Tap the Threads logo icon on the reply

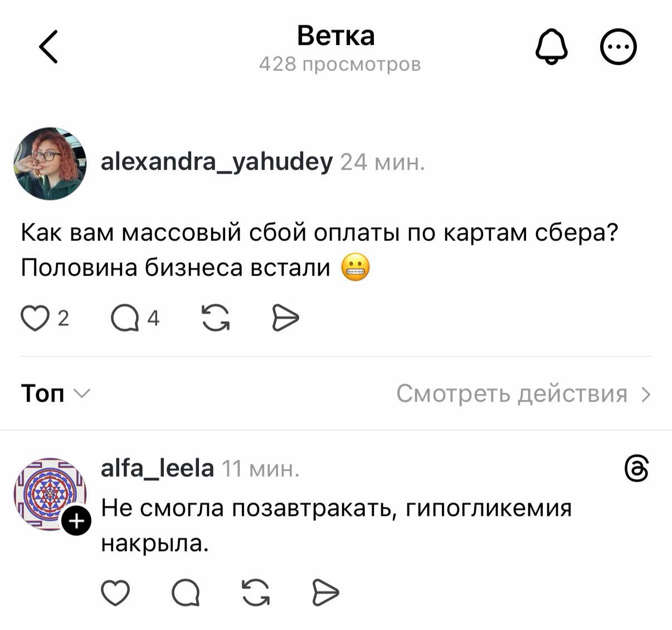[x=637, y=468]
